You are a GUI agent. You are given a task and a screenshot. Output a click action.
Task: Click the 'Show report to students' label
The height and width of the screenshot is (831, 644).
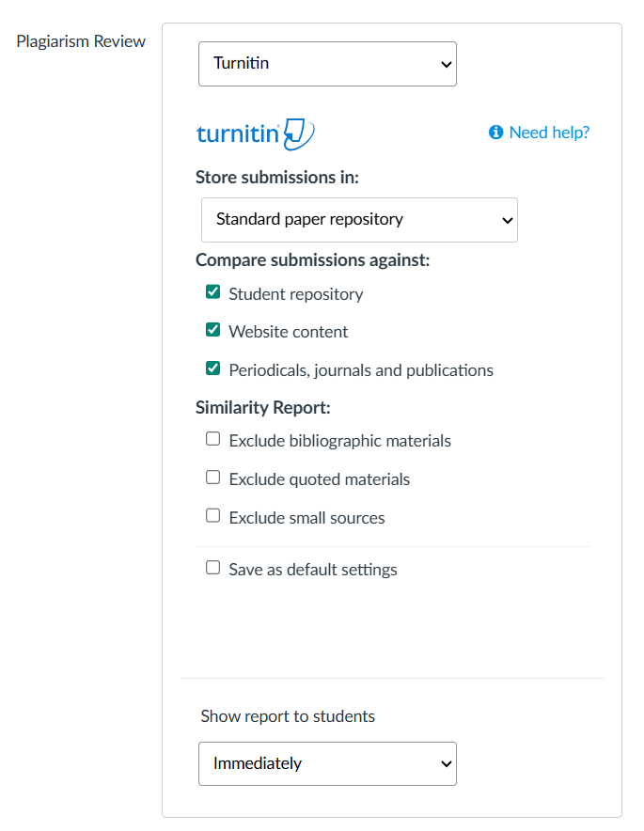tap(288, 716)
